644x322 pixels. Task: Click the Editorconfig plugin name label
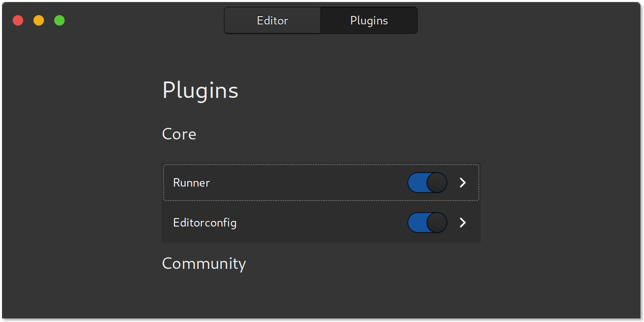[205, 223]
